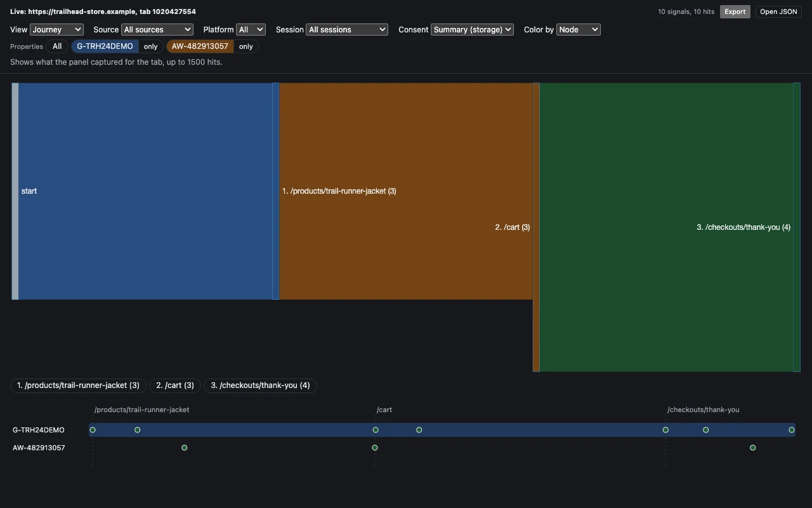Click the AW-482913057 dot under /checkouts/thank-you
The image size is (812, 508).
click(753, 448)
